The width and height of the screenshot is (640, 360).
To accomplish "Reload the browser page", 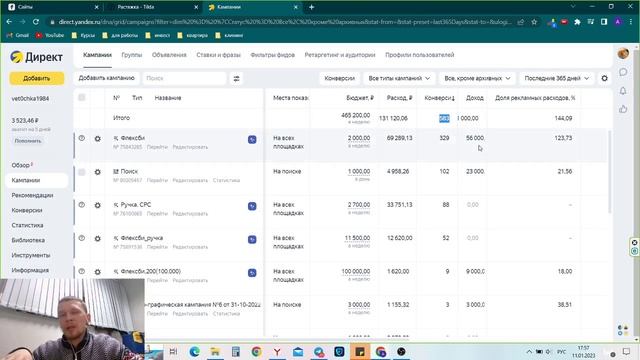I will (x=36, y=22).
